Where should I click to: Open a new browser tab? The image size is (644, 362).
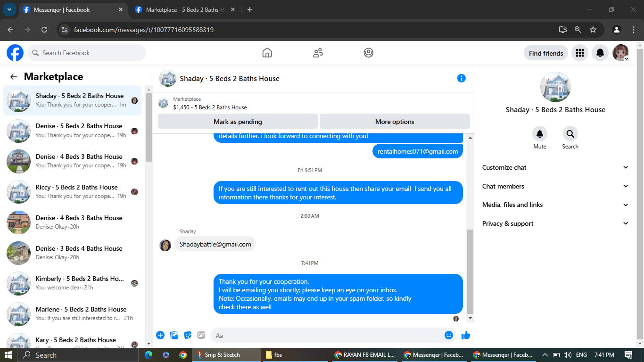point(250,9)
